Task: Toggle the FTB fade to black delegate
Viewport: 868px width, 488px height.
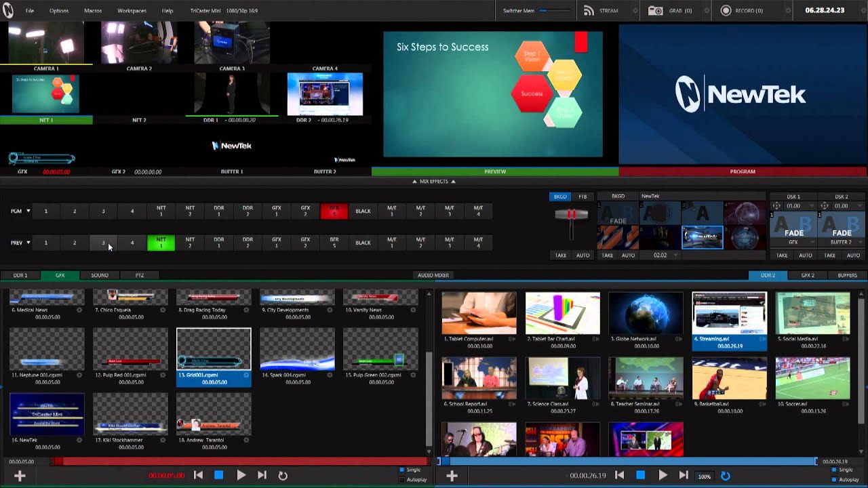Action: tap(583, 197)
